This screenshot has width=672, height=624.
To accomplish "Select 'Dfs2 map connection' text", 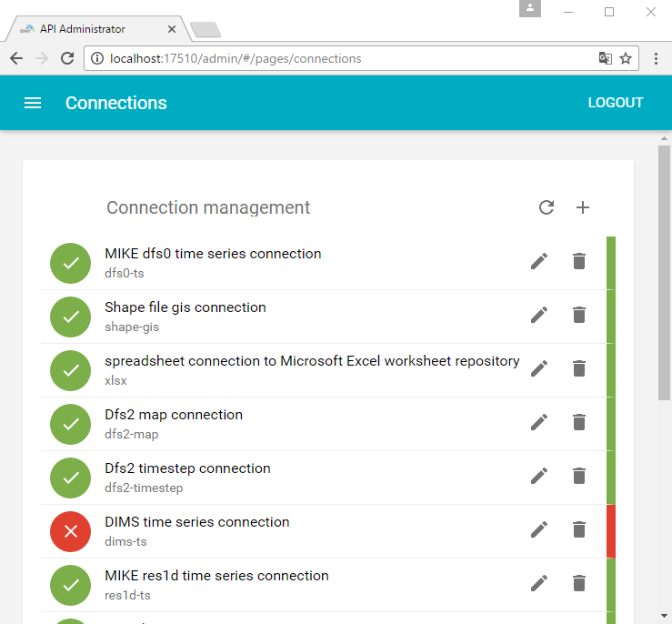I will point(174,415).
